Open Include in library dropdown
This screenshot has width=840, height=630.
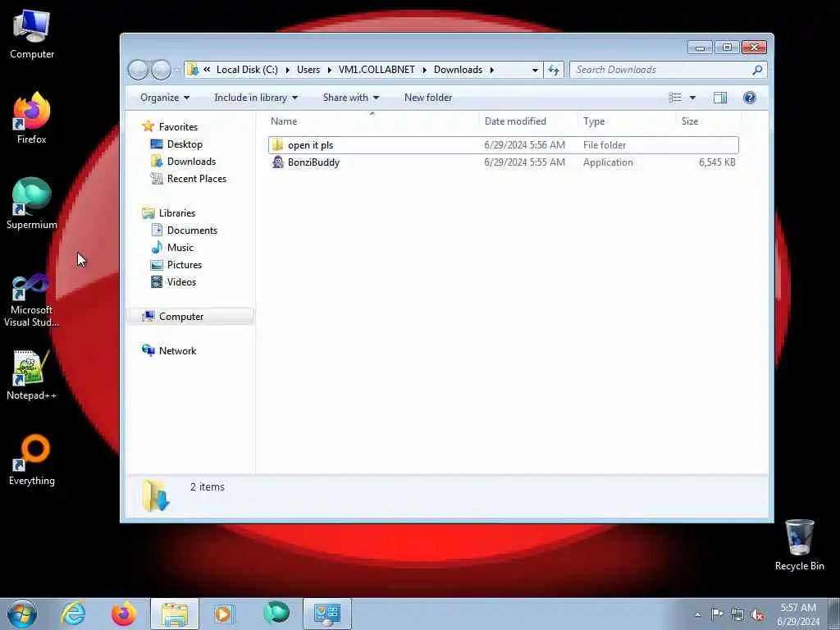tap(256, 98)
